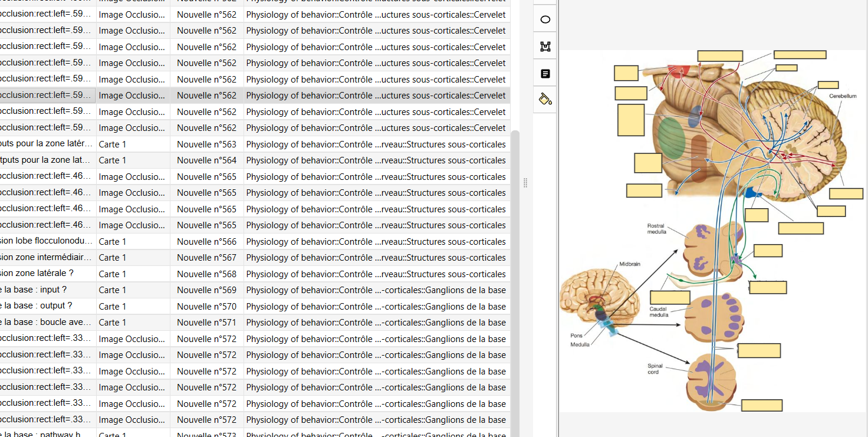Image resolution: width=868 pixels, height=437 pixels.
Task: Select the Polygon occlusion tool
Action: point(545,47)
